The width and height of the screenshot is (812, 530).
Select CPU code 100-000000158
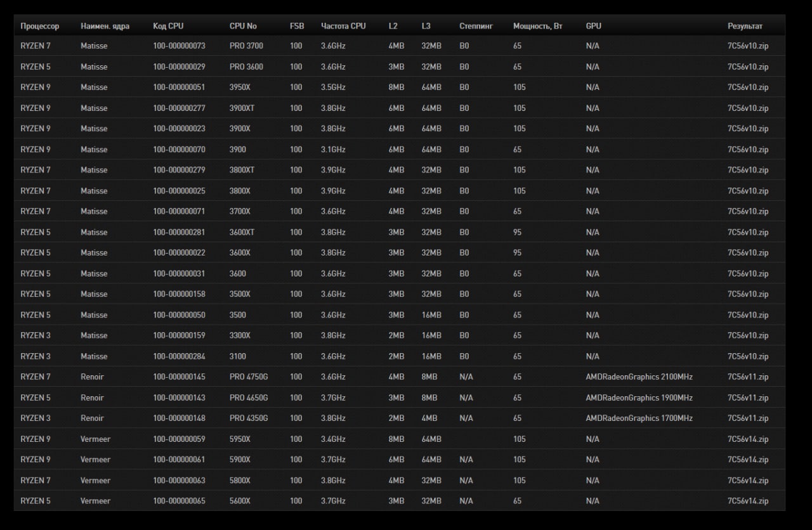[x=179, y=294]
